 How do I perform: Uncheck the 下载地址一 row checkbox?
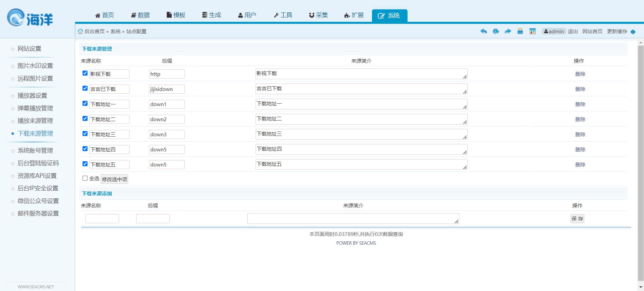pos(85,103)
